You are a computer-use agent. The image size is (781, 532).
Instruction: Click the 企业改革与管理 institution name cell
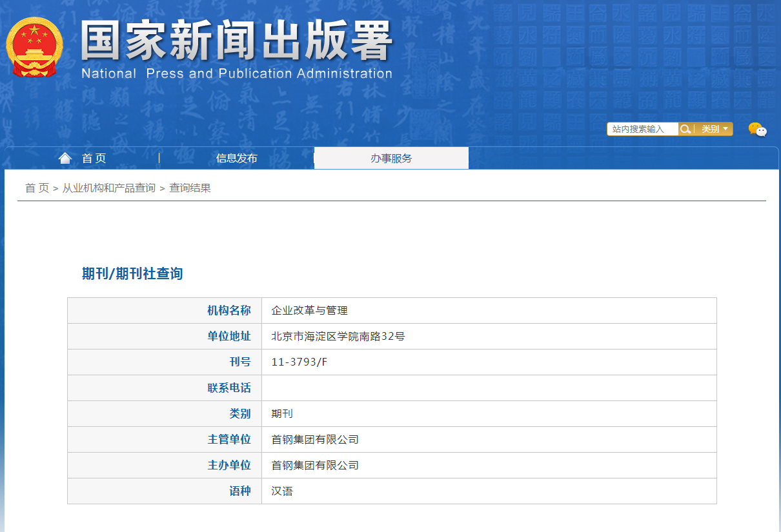pos(309,310)
